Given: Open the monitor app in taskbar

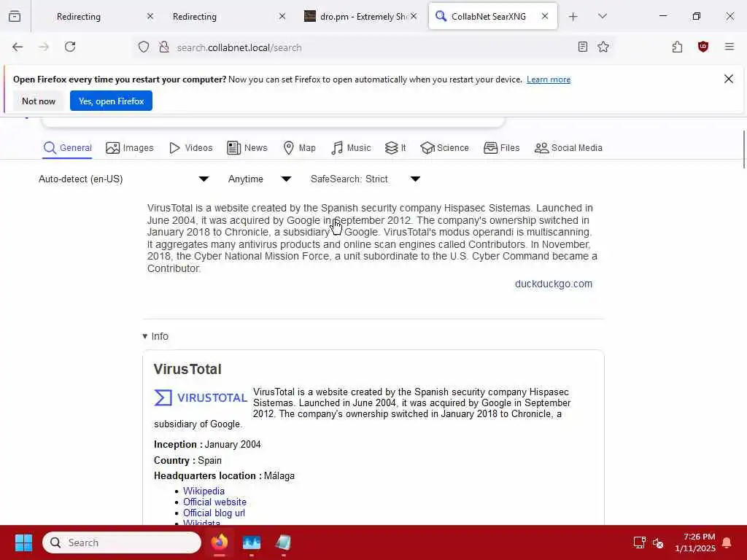Looking at the screenshot, I should click(x=252, y=542).
